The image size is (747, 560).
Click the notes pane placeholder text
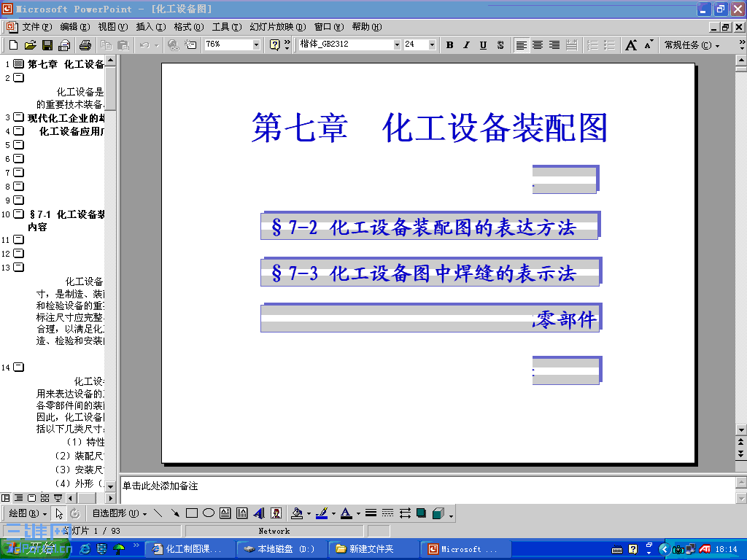(160, 484)
